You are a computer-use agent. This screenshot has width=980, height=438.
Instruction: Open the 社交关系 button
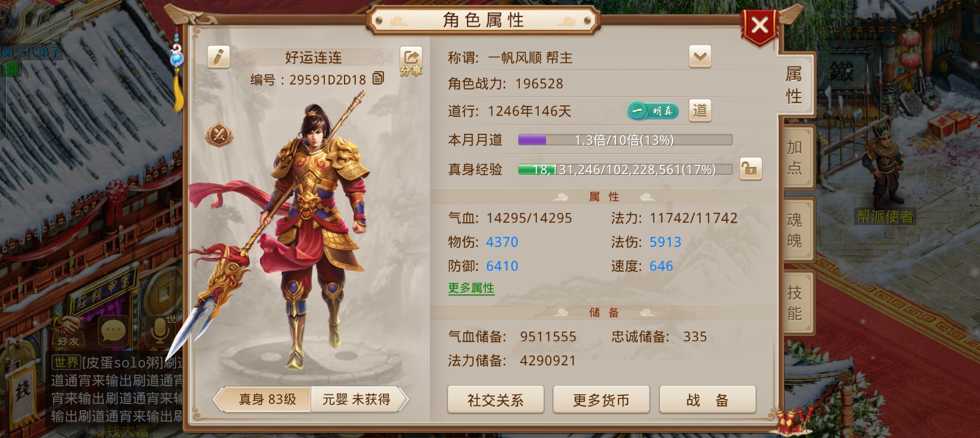495,400
